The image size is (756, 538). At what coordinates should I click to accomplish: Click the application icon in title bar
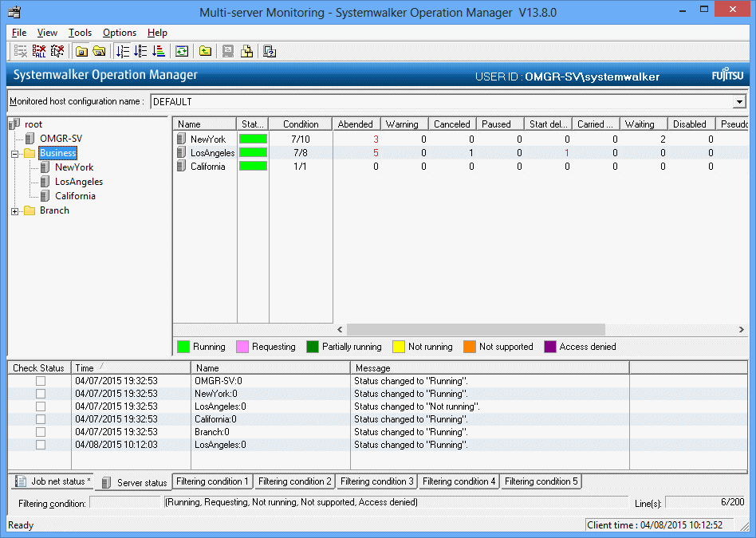[x=14, y=12]
